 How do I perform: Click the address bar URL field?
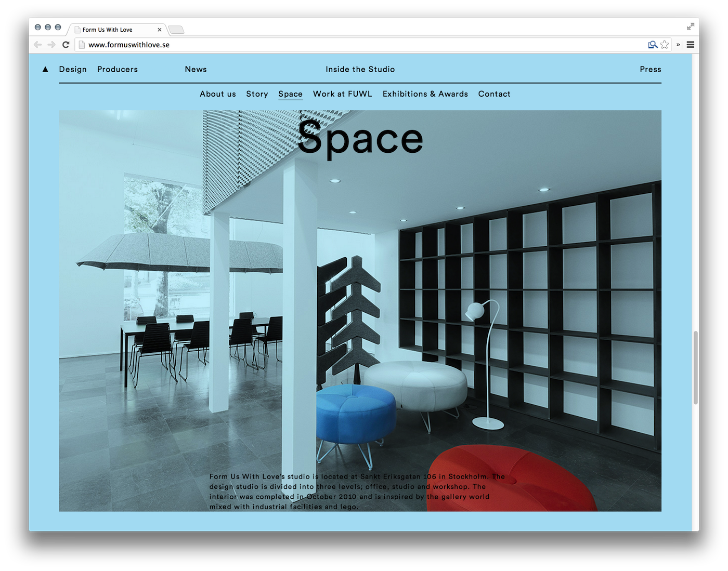click(364, 45)
